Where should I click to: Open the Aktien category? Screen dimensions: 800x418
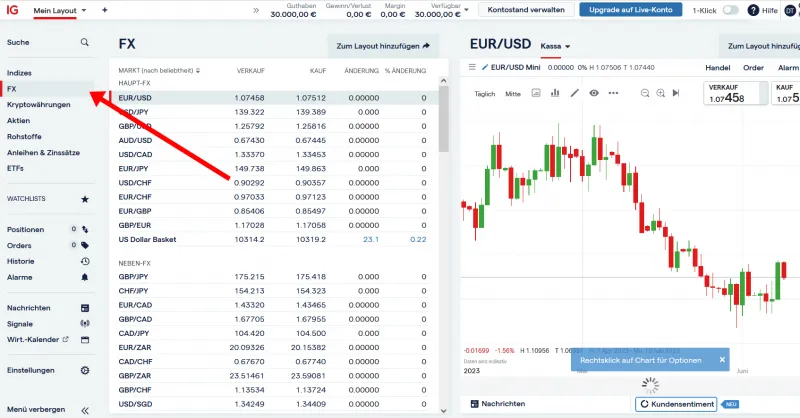[x=18, y=120]
